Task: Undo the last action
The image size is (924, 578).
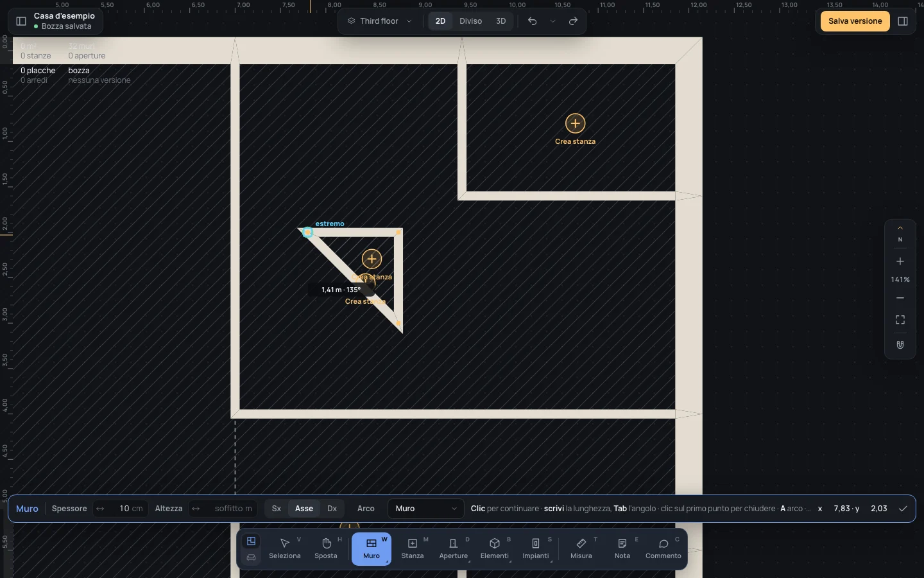Action: pos(533,21)
